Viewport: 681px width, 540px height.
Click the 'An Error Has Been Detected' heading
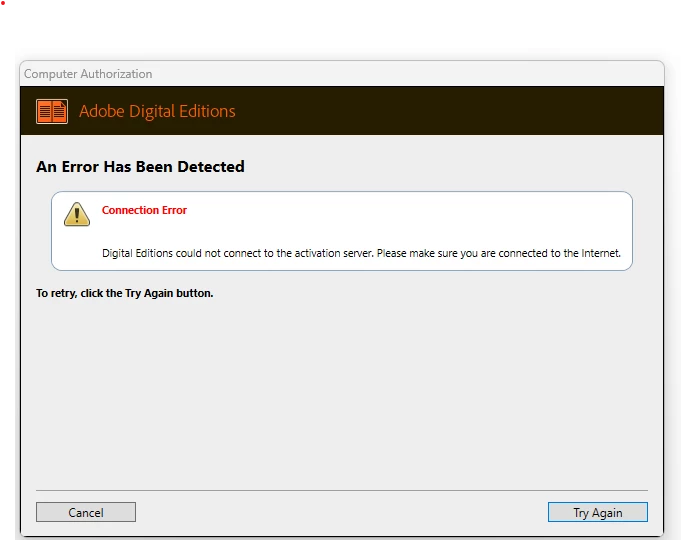(x=140, y=167)
